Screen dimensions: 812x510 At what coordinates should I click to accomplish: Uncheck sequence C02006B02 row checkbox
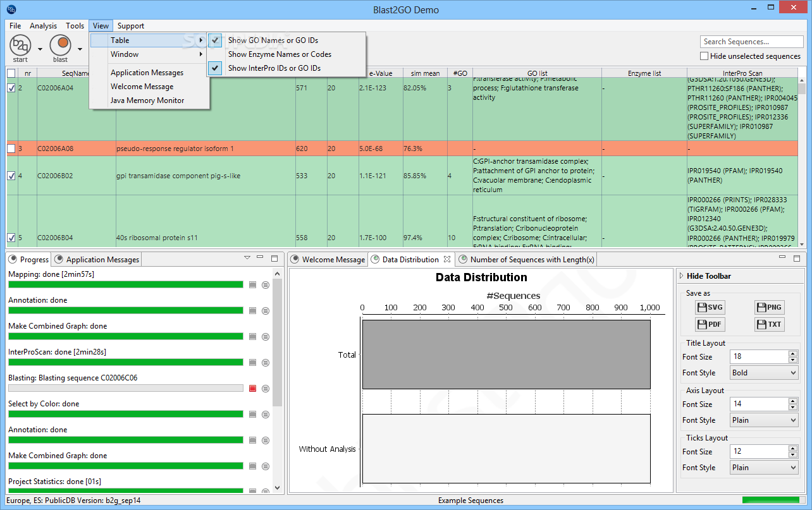[11, 176]
